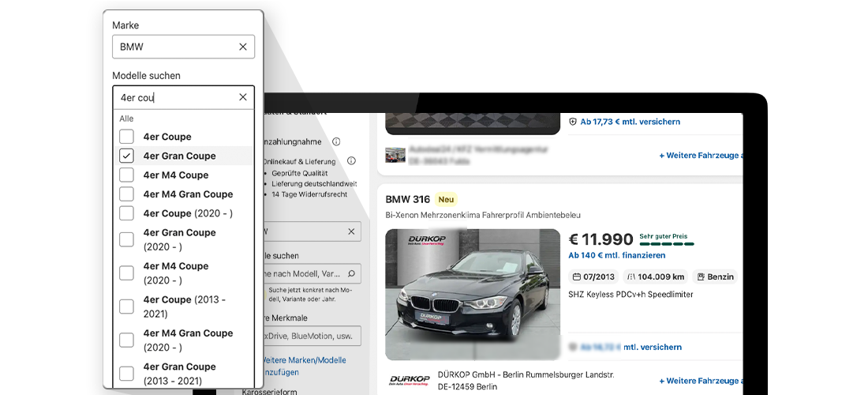Click the info icon next to Inzahlungnahme

pos(336,141)
